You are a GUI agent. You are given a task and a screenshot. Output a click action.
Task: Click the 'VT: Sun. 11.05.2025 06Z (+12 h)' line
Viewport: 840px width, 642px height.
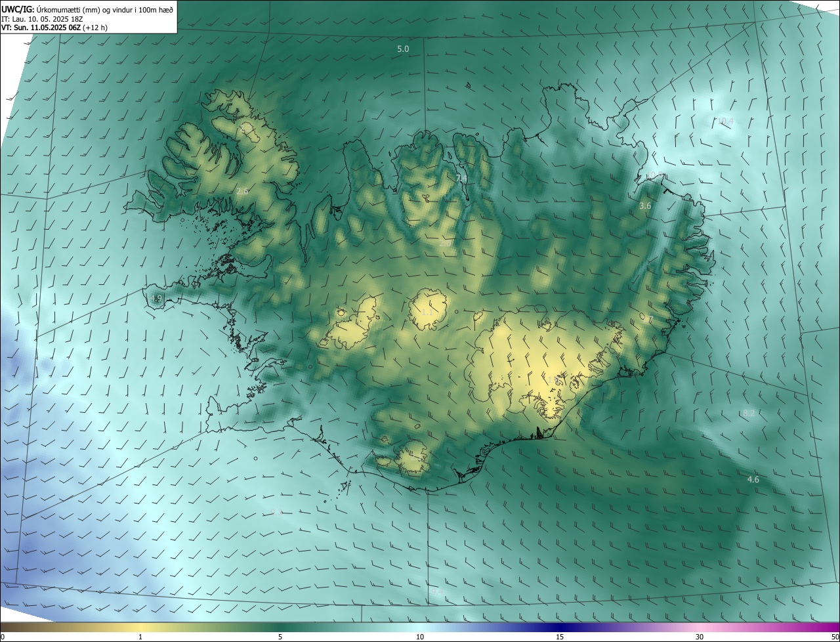(x=54, y=28)
